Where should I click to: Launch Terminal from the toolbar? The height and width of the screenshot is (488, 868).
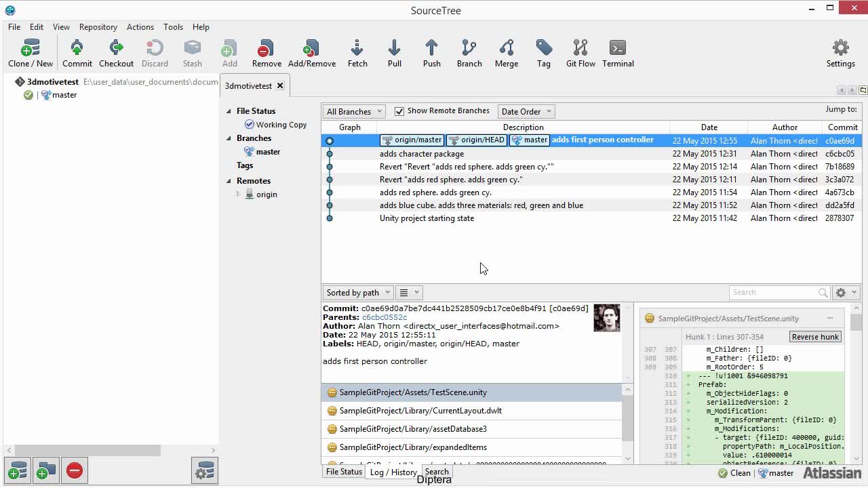pos(618,53)
